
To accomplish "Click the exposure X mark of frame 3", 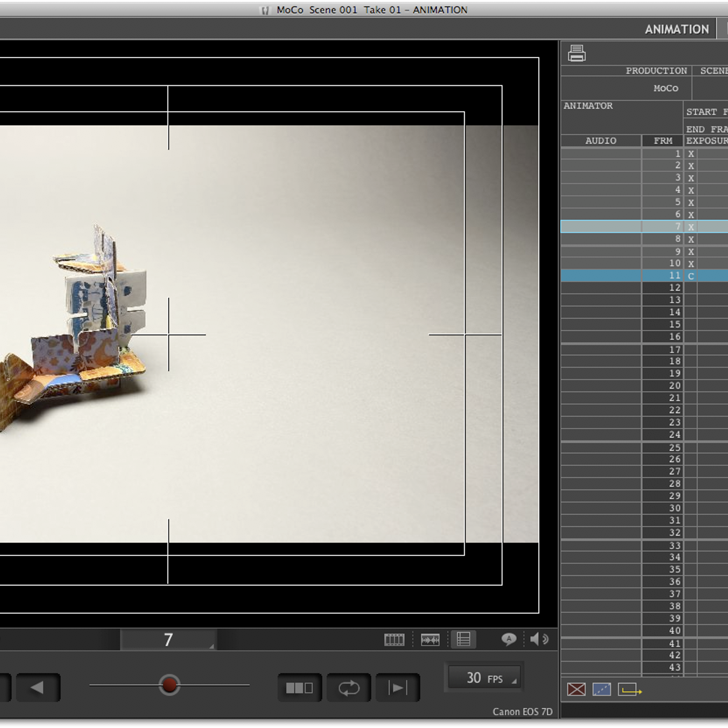I will click(x=691, y=178).
